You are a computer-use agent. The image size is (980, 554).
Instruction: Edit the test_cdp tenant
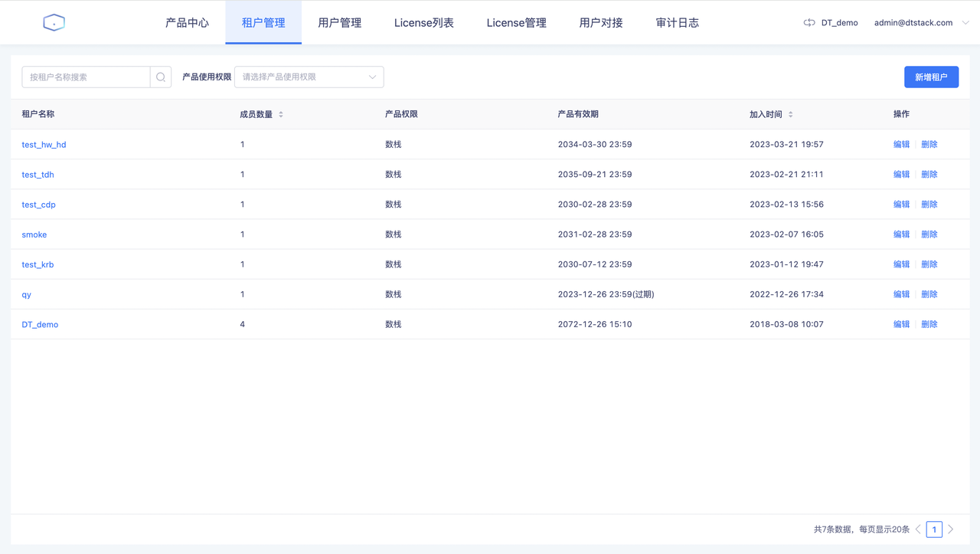coord(902,204)
